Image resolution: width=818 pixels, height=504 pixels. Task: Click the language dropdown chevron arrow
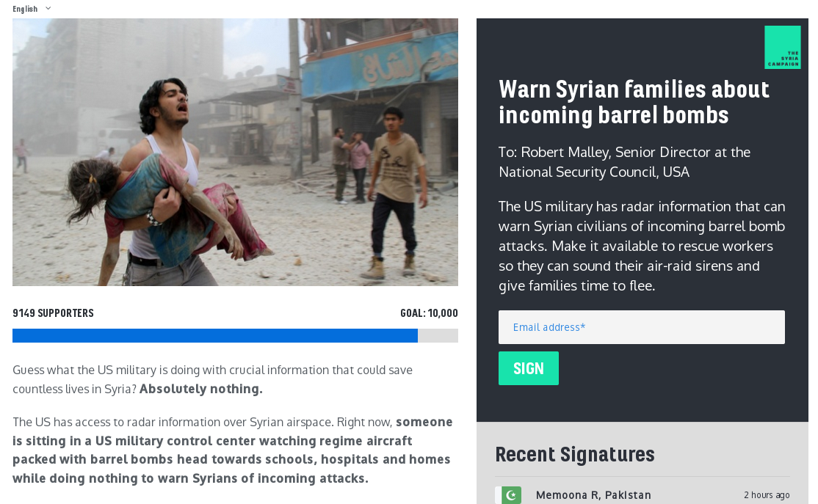point(48,8)
